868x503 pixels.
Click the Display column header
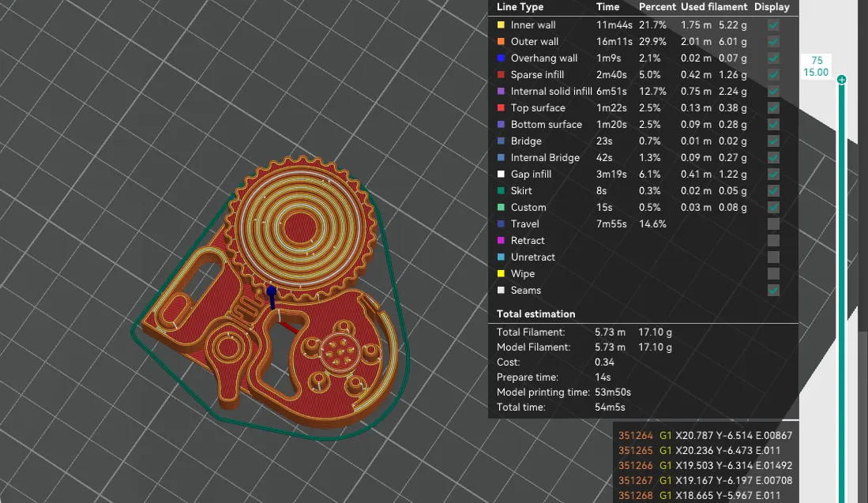772,7
